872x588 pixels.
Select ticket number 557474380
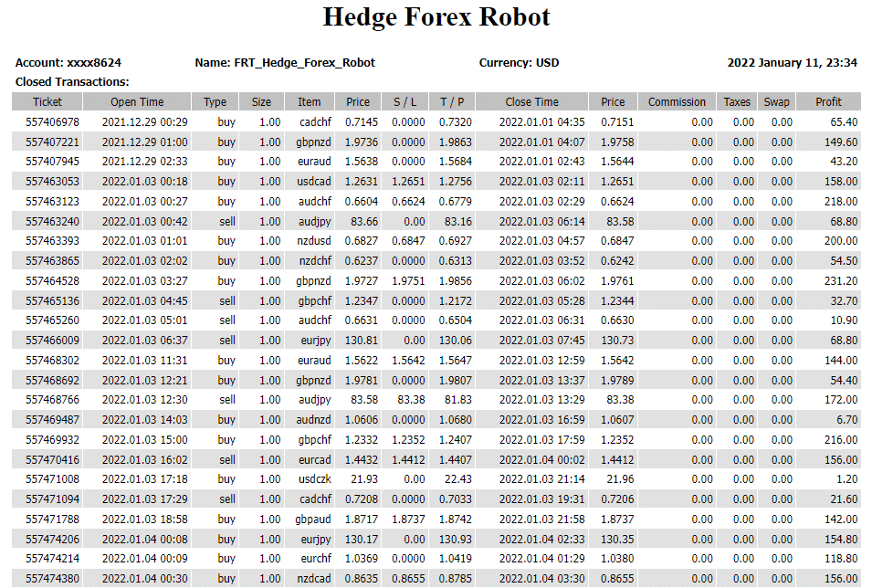point(52,579)
